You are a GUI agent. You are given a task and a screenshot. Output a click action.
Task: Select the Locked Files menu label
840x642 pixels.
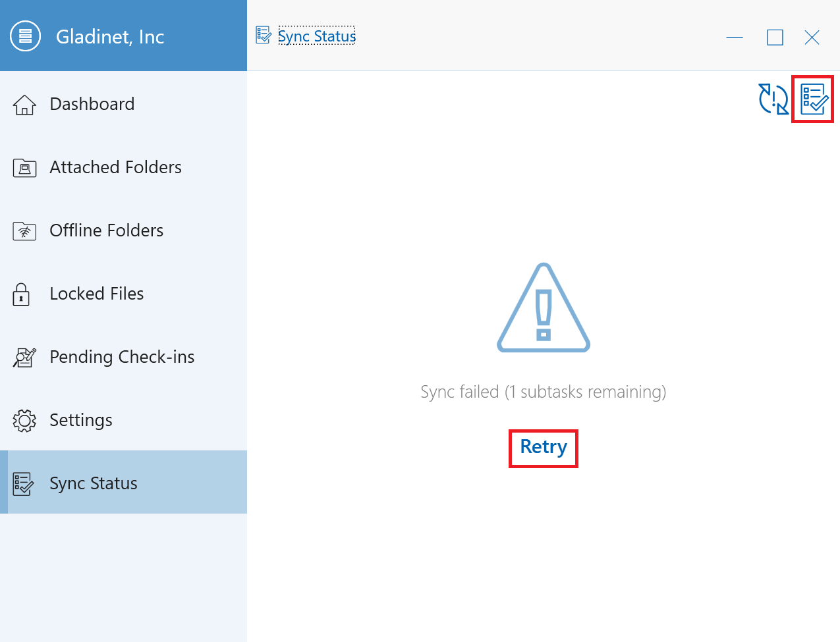pos(97,294)
